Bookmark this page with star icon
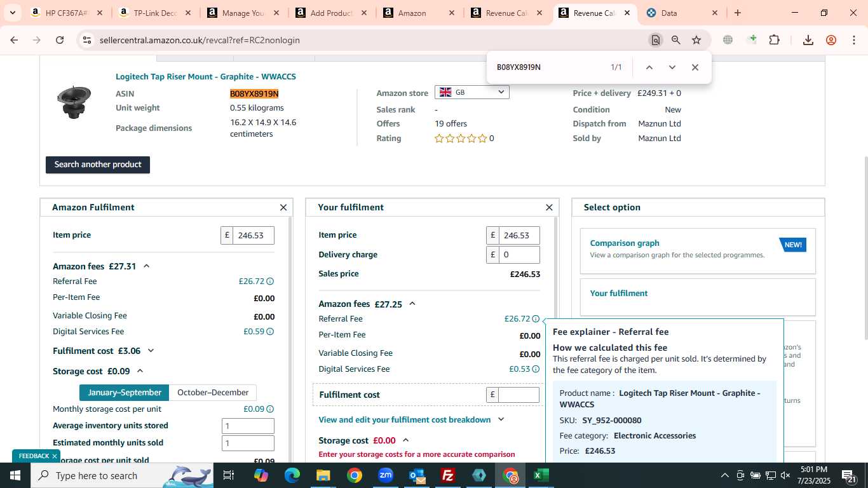The width and height of the screenshot is (868, 488). point(696,40)
